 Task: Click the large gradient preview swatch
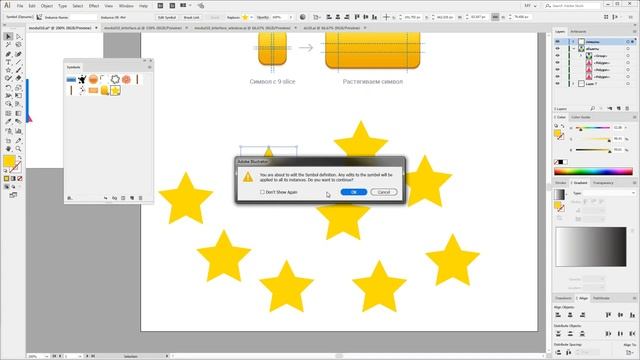pyautogui.click(x=591, y=247)
